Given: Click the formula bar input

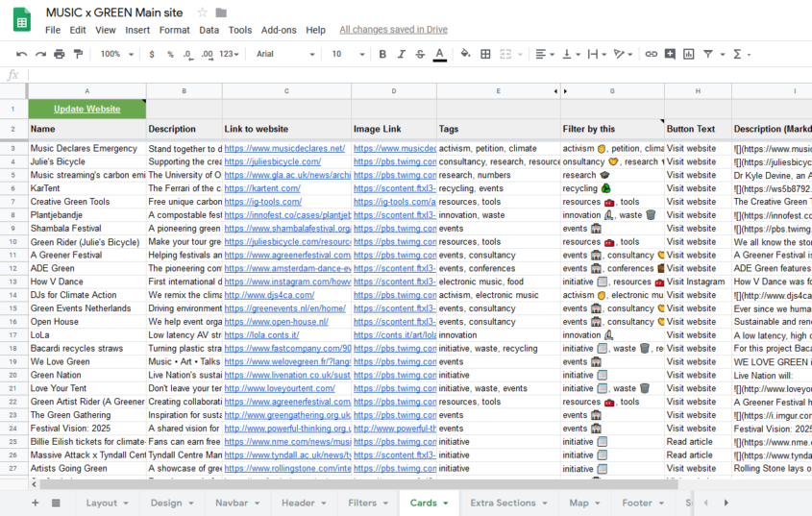Looking at the screenshot, I should [420, 75].
